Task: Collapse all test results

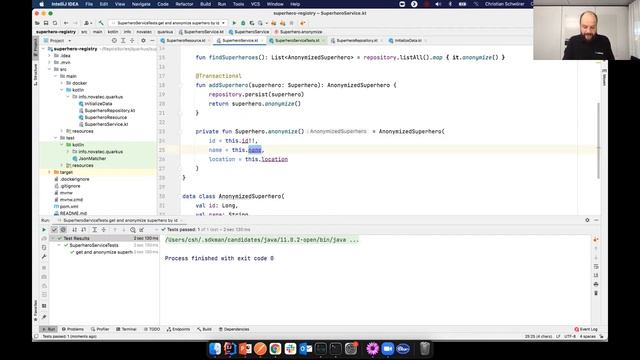Action: (x=104, y=230)
